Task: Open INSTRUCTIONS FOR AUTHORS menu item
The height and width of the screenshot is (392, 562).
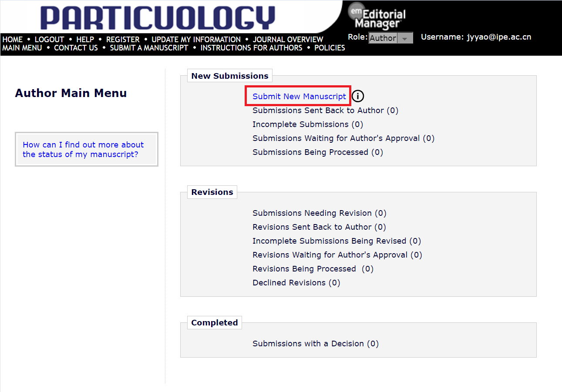Action: (x=251, y=48)
